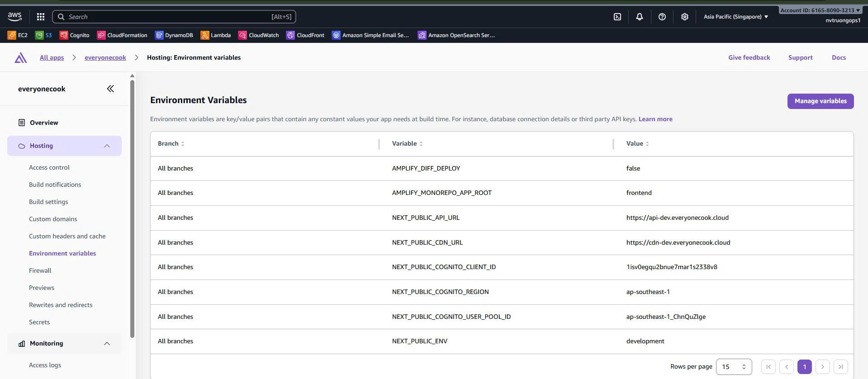Select Environment variables in sidebar

(62, 253)
